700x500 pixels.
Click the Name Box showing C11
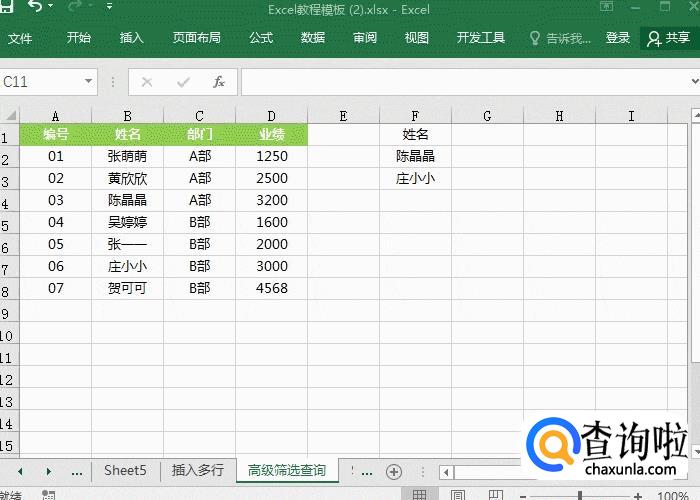click(42, 82)
